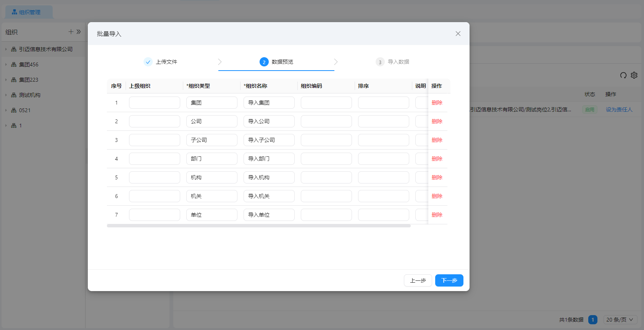Collapse the 组织 panel with double-chevron icon

click(x=79, y=32)
